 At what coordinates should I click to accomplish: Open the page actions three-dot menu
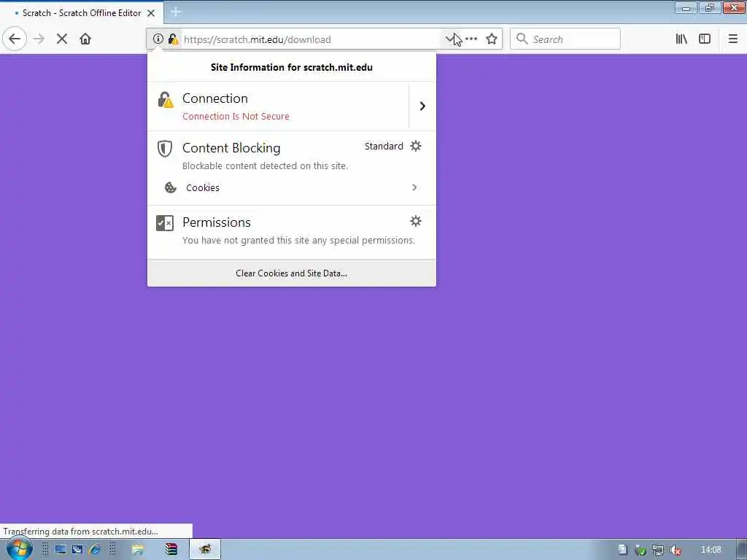pyautogui.click(x=471, y=39)
